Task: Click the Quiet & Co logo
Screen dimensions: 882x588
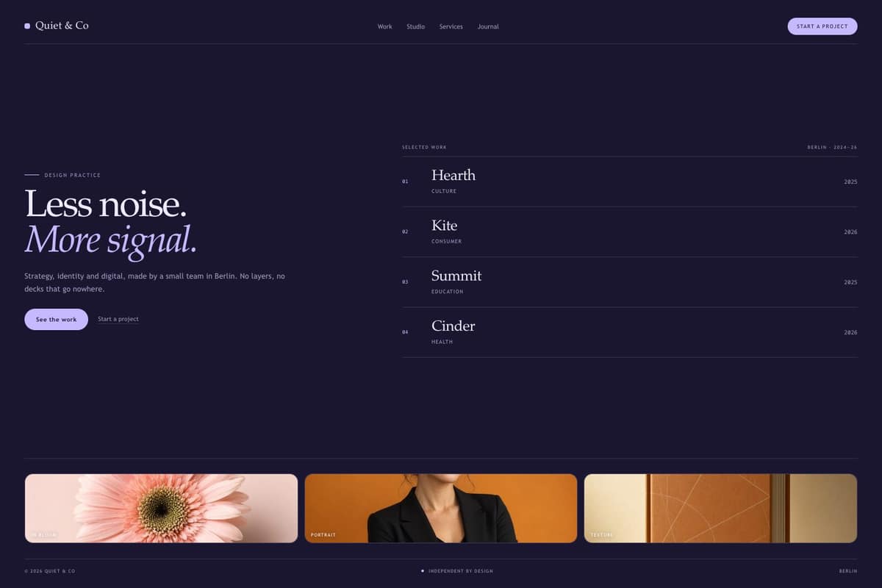Action: point(57,26)
